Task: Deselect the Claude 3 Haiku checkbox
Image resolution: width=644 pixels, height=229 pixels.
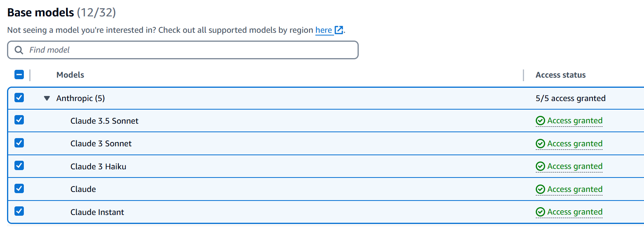Action: click(19, 166)
